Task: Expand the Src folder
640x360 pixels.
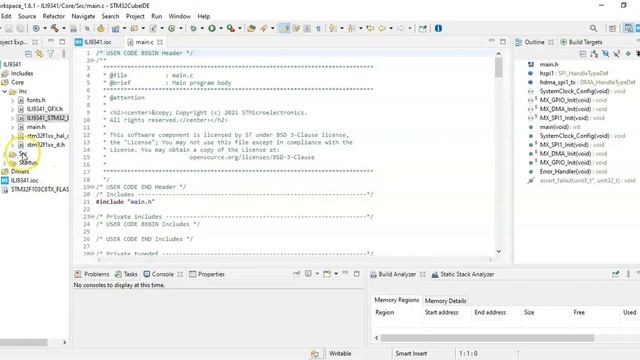Action: point(4,154)
